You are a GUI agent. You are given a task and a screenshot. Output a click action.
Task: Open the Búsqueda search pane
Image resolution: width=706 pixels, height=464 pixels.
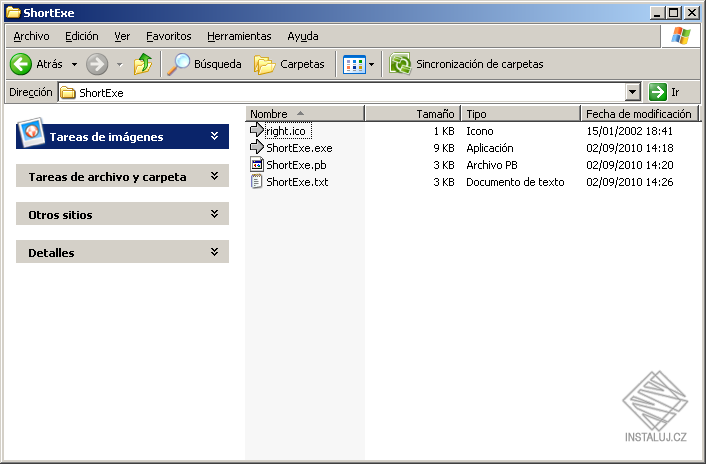[x=204, y=64]
